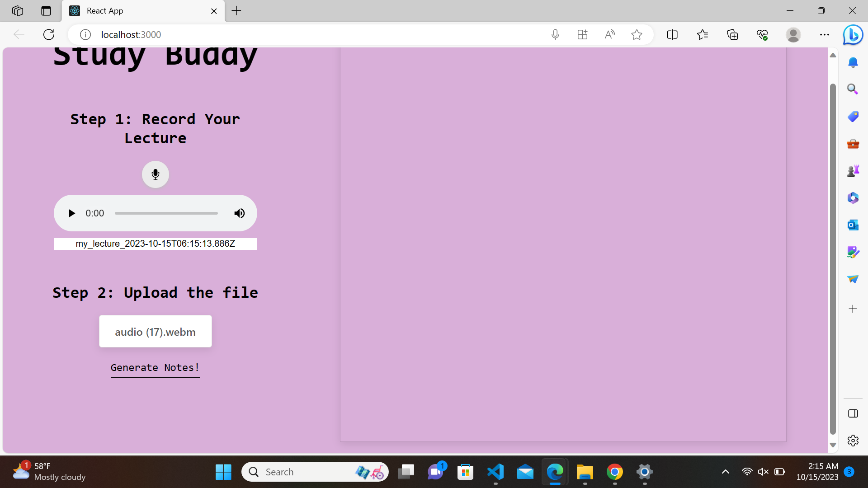Click the microphone record button
The width and height of the screenshot is (868, 488).
point(155,174)
